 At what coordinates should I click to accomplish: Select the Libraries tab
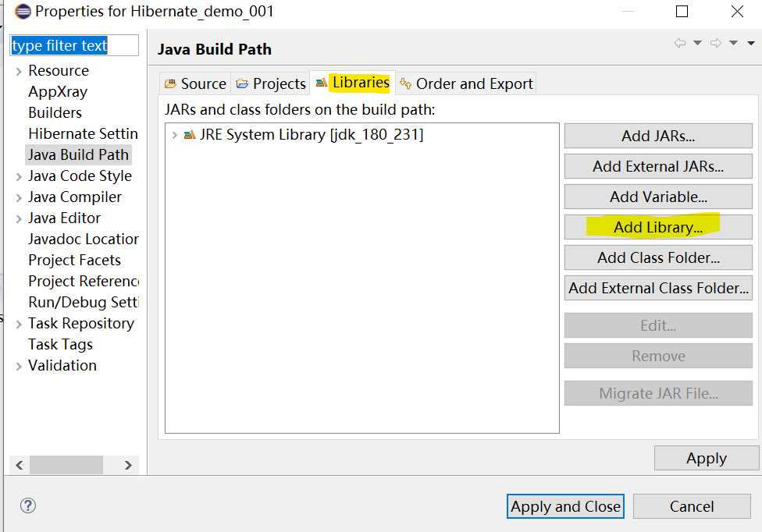pyautogui.click(x=353, y=83)
